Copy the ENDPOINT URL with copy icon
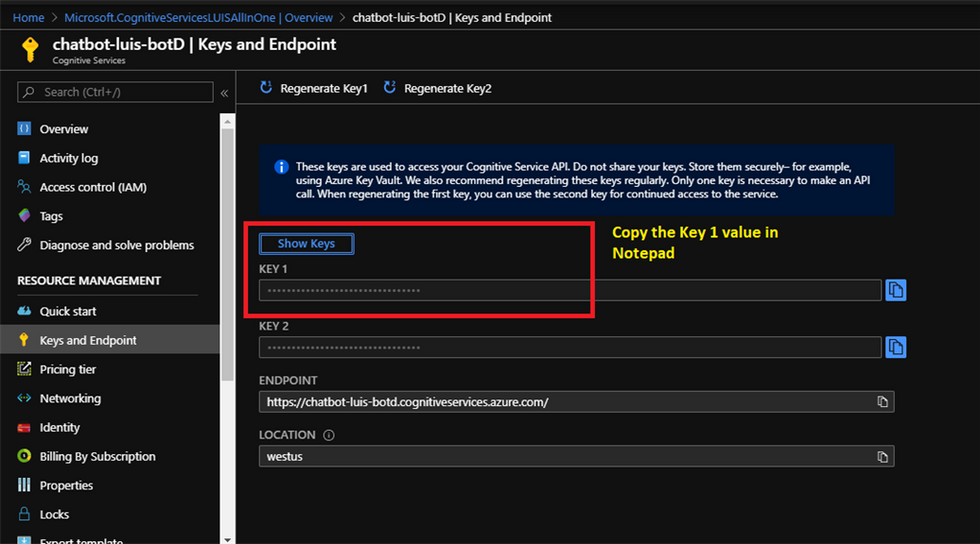Screen dimensions: 980x544 click(x=882, y=402)
